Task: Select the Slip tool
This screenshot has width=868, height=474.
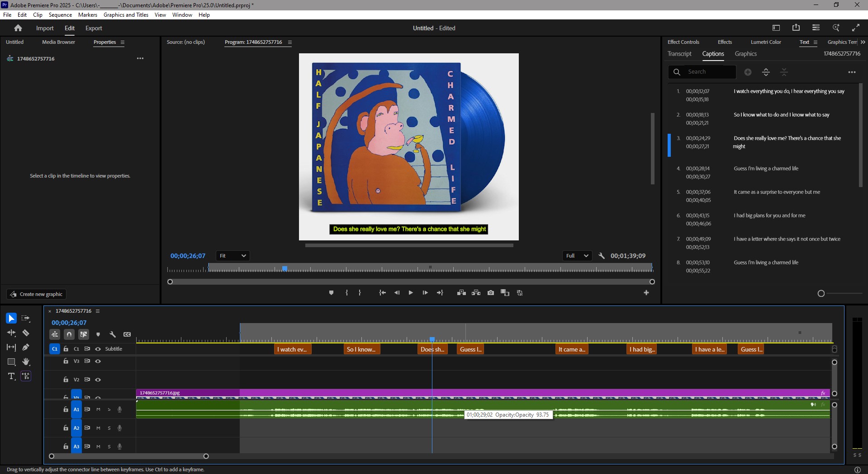Action: click(x=11, y=347)
